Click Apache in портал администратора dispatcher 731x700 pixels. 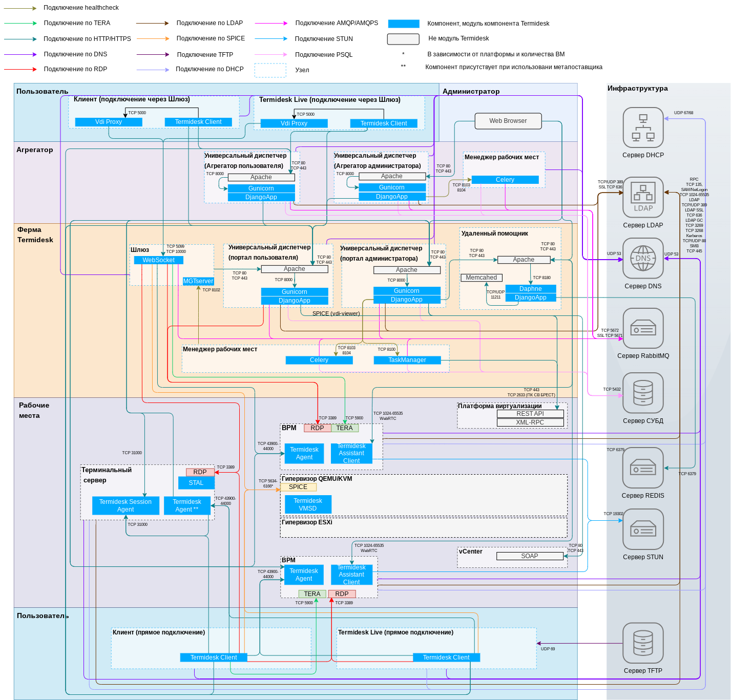(x=407, y=270)
